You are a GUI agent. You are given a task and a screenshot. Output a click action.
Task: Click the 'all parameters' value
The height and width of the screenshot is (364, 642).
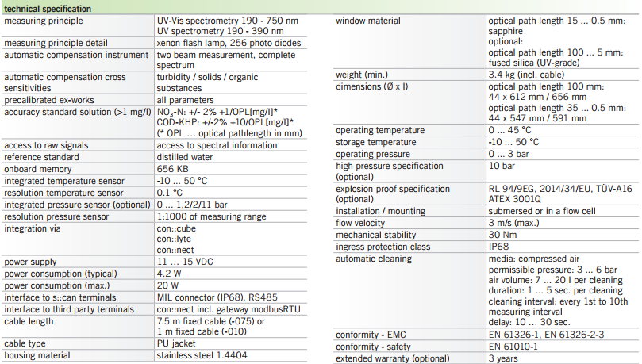[185, 100]
